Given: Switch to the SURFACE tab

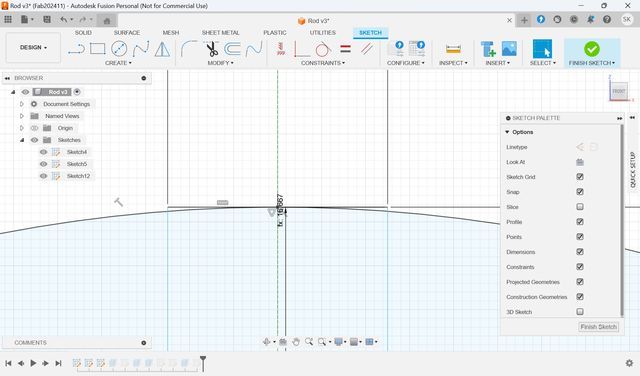Looking at the screenshot, I should [x=127, y=33].
